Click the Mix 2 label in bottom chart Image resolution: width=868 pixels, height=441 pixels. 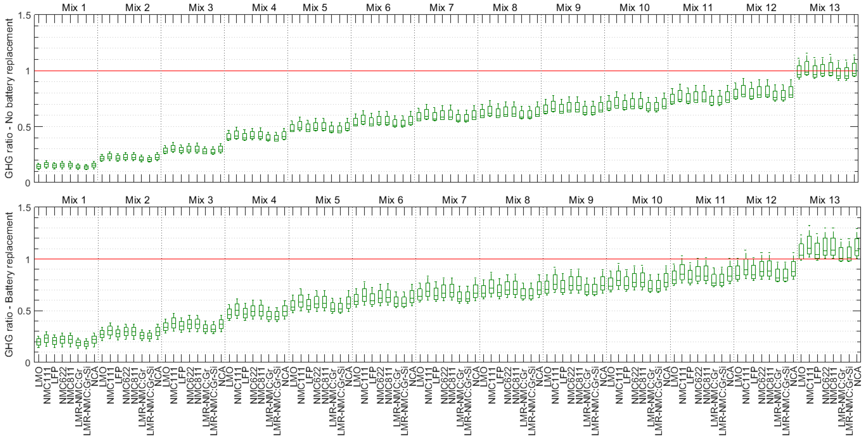pyautogui.click(x=137, y=200)
